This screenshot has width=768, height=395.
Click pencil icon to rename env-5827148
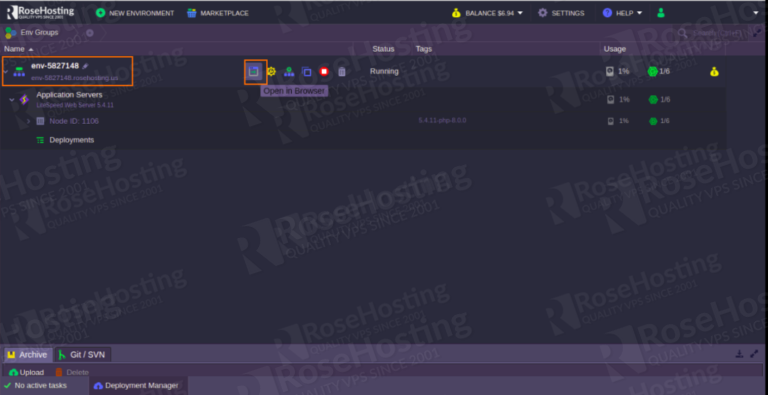tap(86, 66)
